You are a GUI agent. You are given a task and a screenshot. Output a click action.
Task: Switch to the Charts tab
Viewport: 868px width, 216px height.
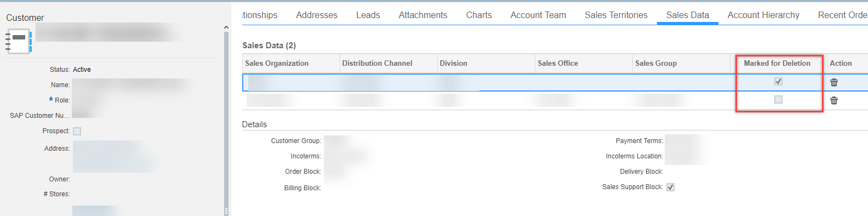(479, 15)
